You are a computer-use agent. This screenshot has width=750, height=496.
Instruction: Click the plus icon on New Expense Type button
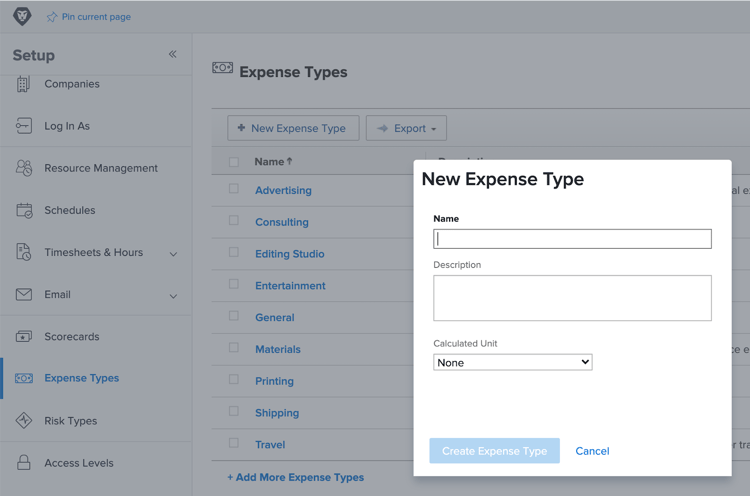[241, 128]
